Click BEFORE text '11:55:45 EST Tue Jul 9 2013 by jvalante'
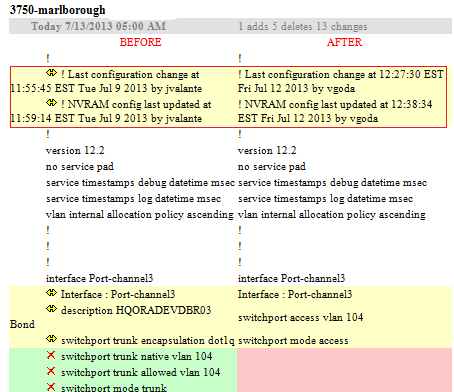Screen dimensions: 454x392 (106, 89)
